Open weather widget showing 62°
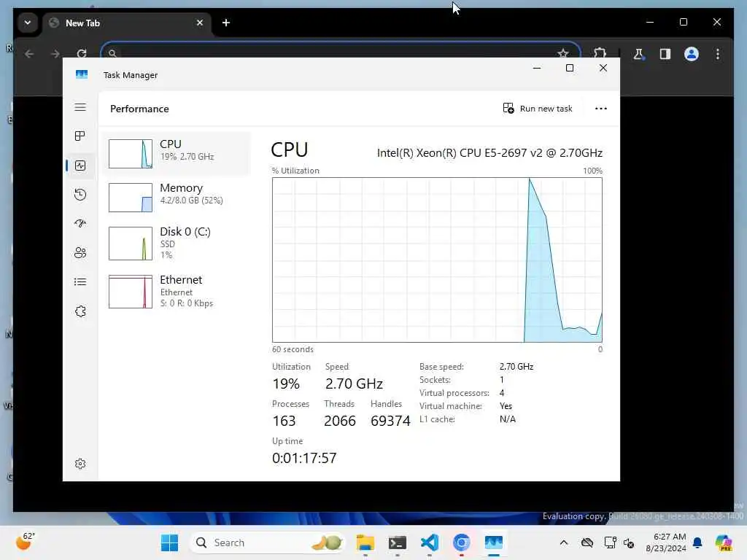The width and height of the screenshot is (747, 560). 25,542
